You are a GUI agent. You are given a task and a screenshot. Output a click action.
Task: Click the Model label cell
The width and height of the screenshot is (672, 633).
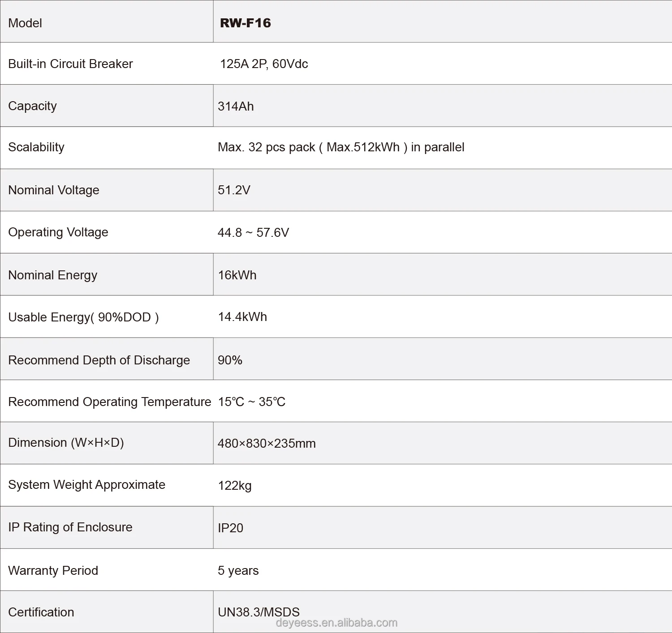coord(25,23)
